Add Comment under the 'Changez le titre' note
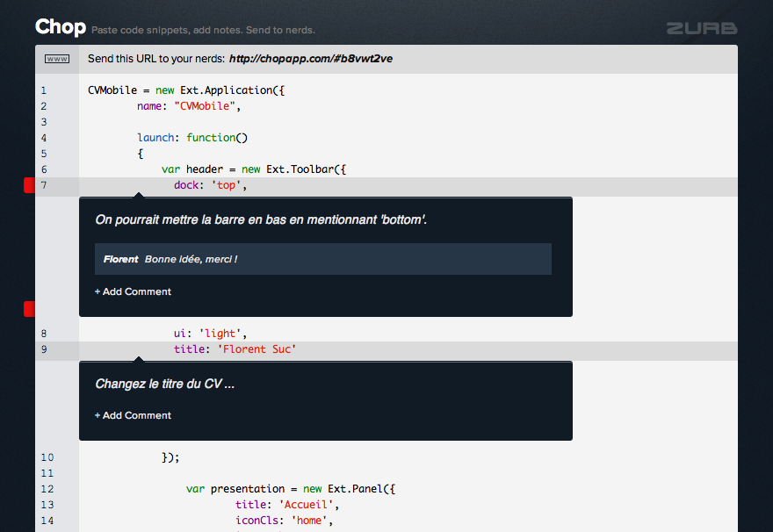The image size is (773, 532). (x=134, y=415)
